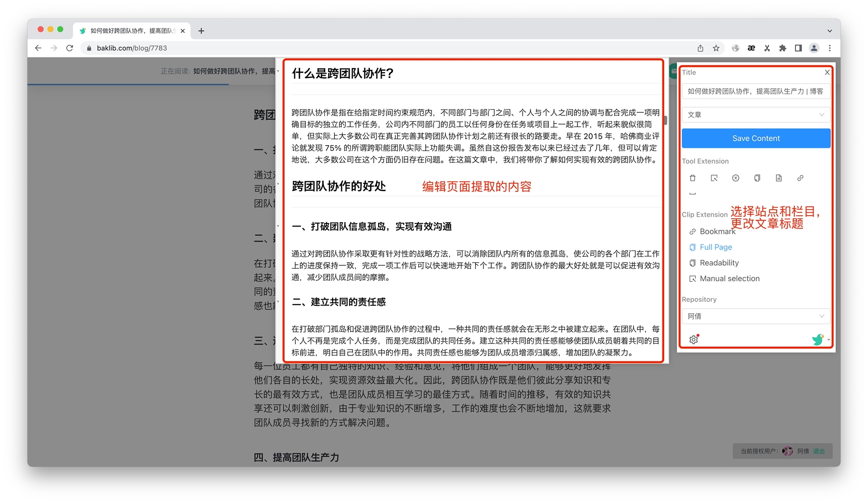Click the link icon in Tool Extension
The width and height of the screenshot is (868, 503).
pyautogui.click(x=800, y=178)
